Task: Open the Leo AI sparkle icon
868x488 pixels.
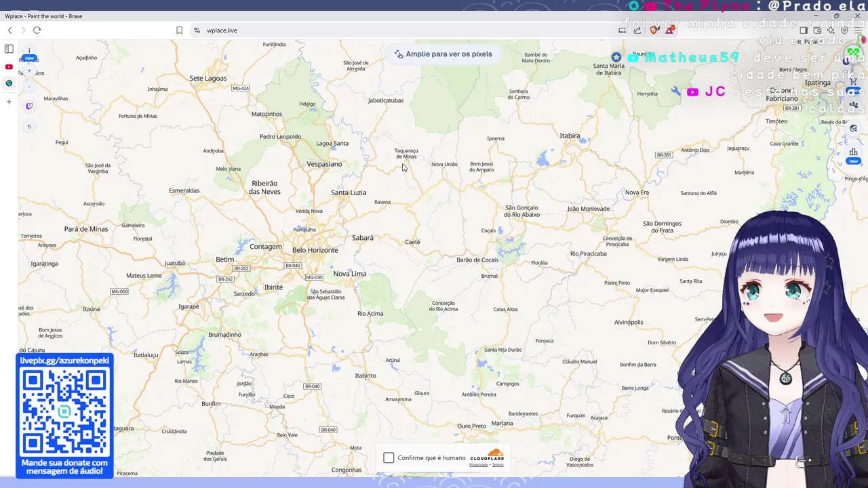Action: (x=831, y=30)
